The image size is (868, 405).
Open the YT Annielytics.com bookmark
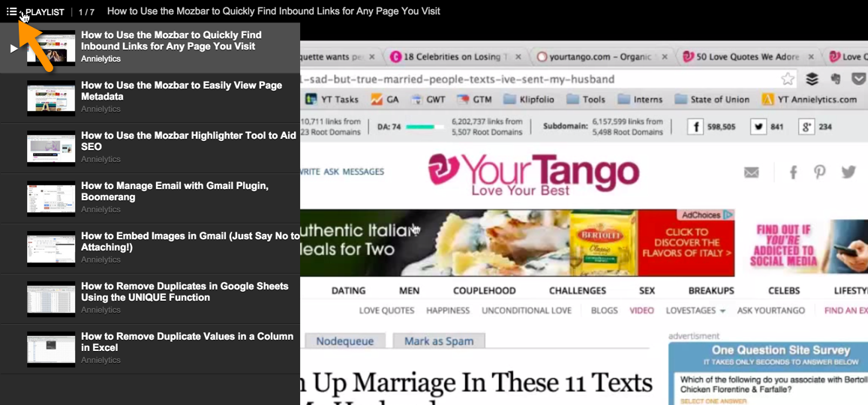(809, 100)
